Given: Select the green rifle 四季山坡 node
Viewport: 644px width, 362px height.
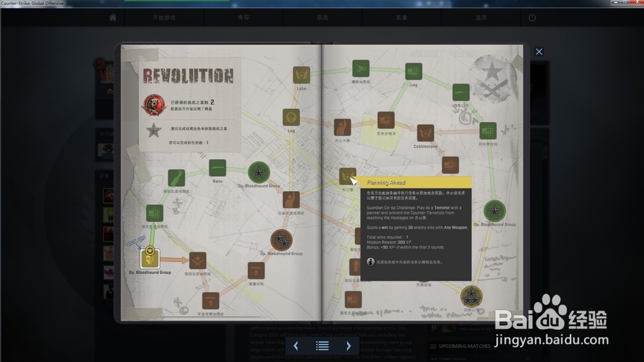Looking at the screenshot, I should point(461,93).
